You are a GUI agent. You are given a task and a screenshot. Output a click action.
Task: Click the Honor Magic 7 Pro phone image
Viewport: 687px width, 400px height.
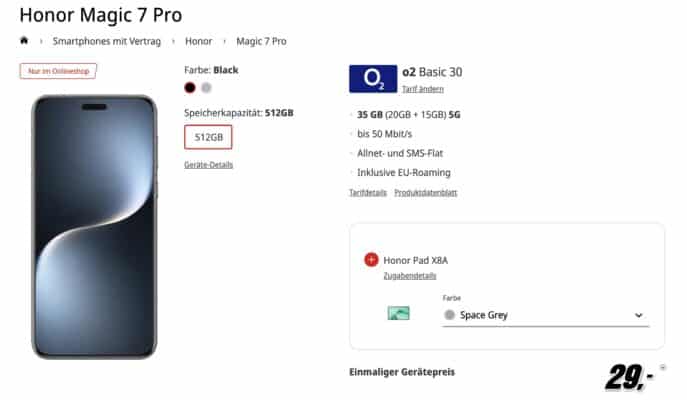(x=94, y=227)
